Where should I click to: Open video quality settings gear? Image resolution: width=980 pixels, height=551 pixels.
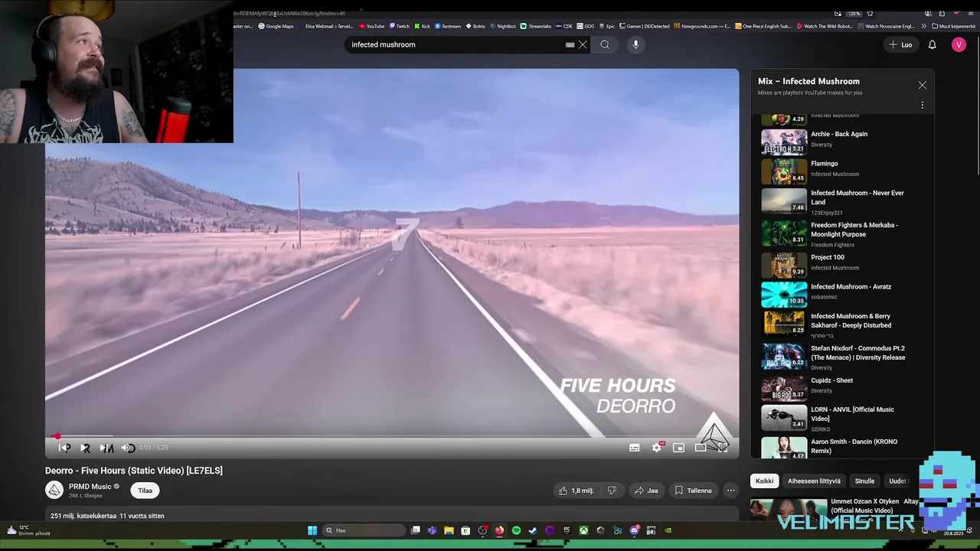pyautogui.click(x=657, y=448)
